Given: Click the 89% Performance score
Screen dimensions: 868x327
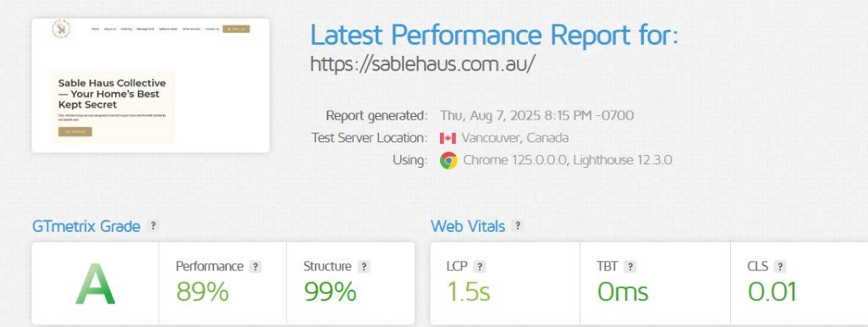Looking at the screenshot, I should 202,291.
